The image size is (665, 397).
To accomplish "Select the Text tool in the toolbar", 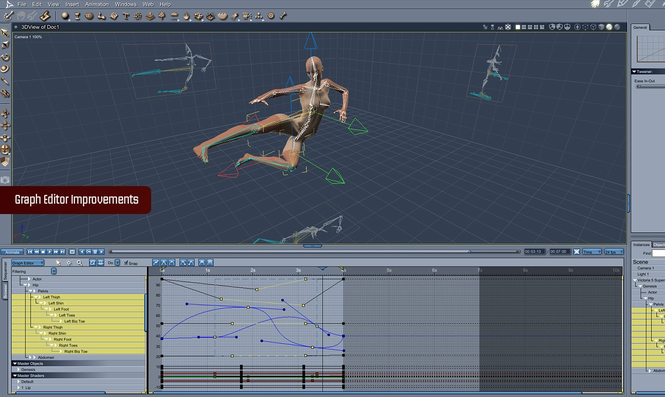I will (126, 16).
